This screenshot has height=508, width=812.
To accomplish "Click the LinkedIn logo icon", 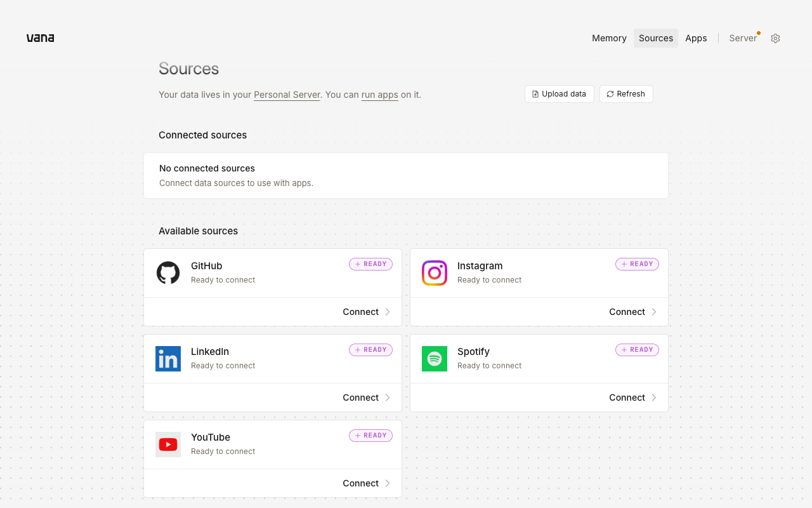I will pyautogui.click(x=168, y=359).
